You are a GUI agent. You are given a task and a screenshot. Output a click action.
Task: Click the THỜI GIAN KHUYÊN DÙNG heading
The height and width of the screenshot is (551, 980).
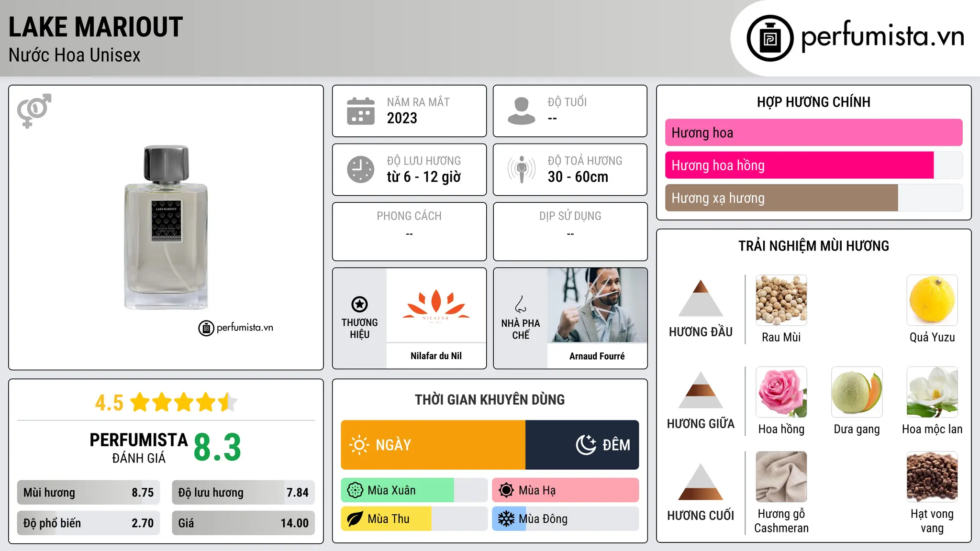tap(490, 400)
